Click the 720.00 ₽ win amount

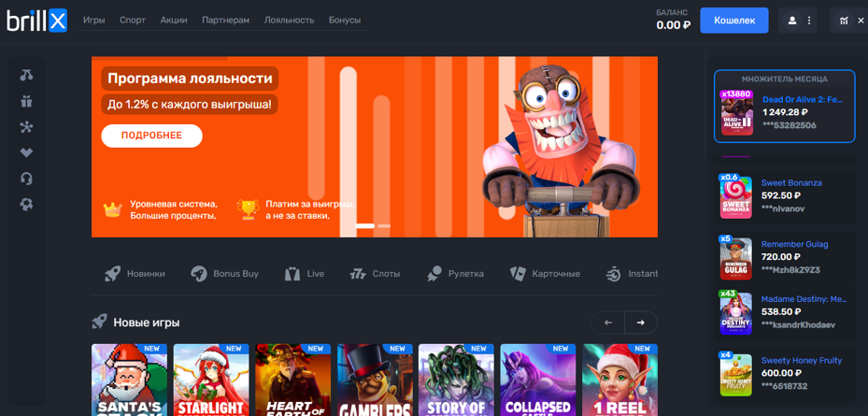(x=780, y=257)
